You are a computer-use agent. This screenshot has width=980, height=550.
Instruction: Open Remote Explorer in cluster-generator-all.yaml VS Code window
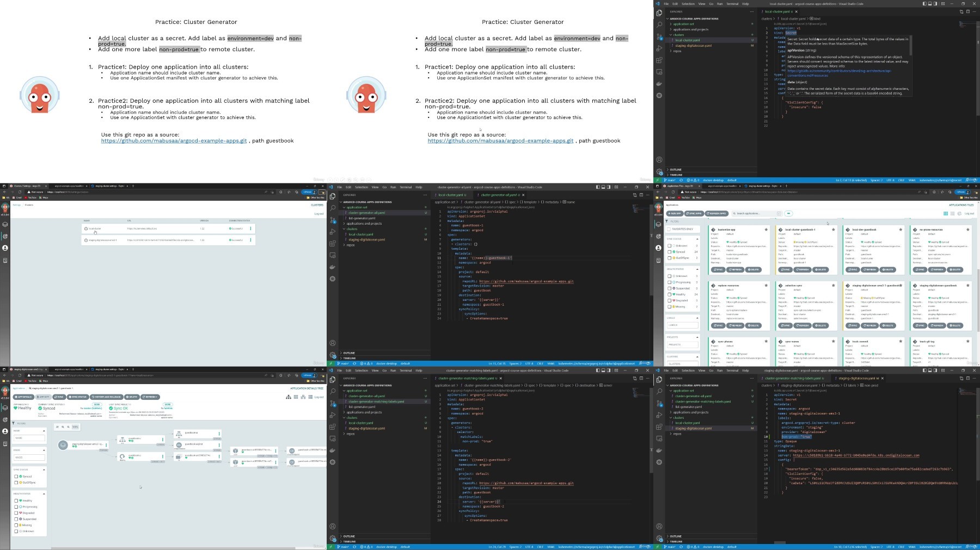pyautogui.click(x=333, y=255)
